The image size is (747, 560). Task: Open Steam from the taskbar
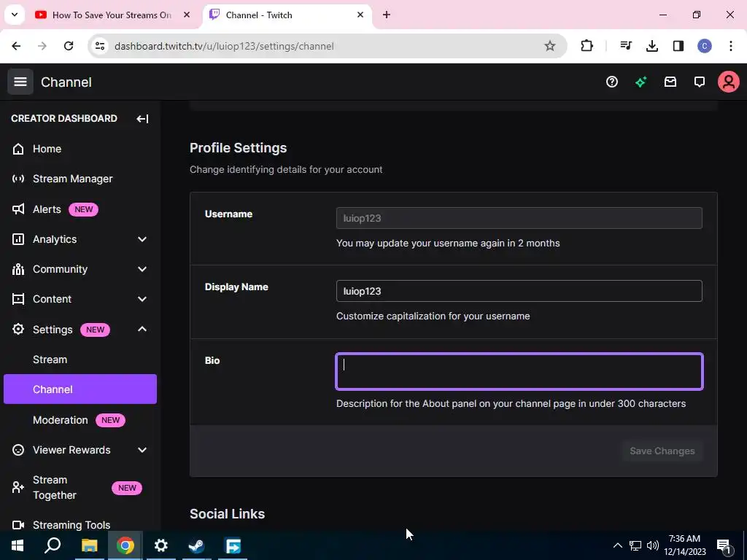point(196,545)
